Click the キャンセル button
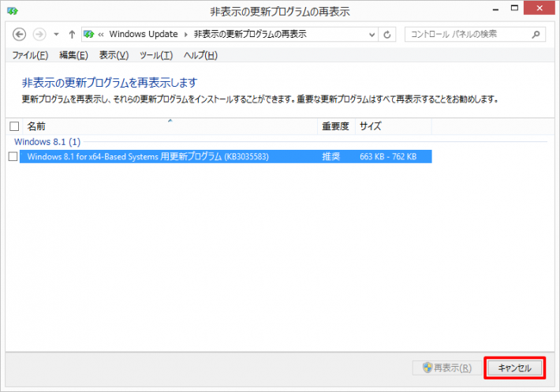The image size is (560, 392). coord(514,368)
